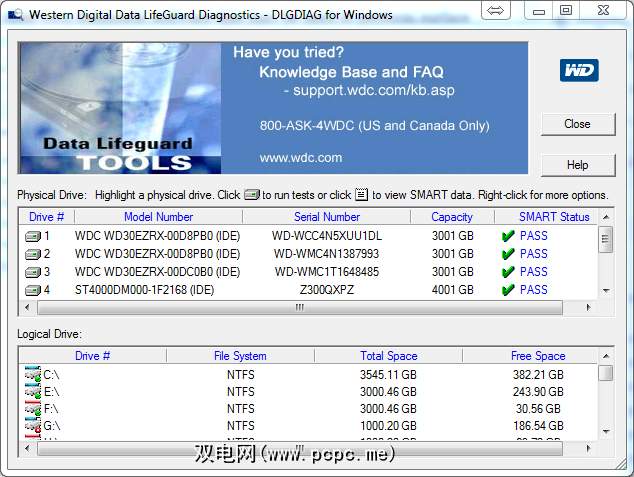Click the G:\ logical drive icon
The width and height of the screenshot is (634, 477).
coord(33,425)
